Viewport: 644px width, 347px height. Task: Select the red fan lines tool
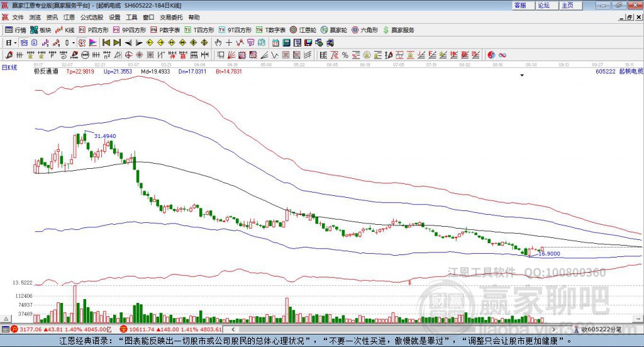point(231,55)
